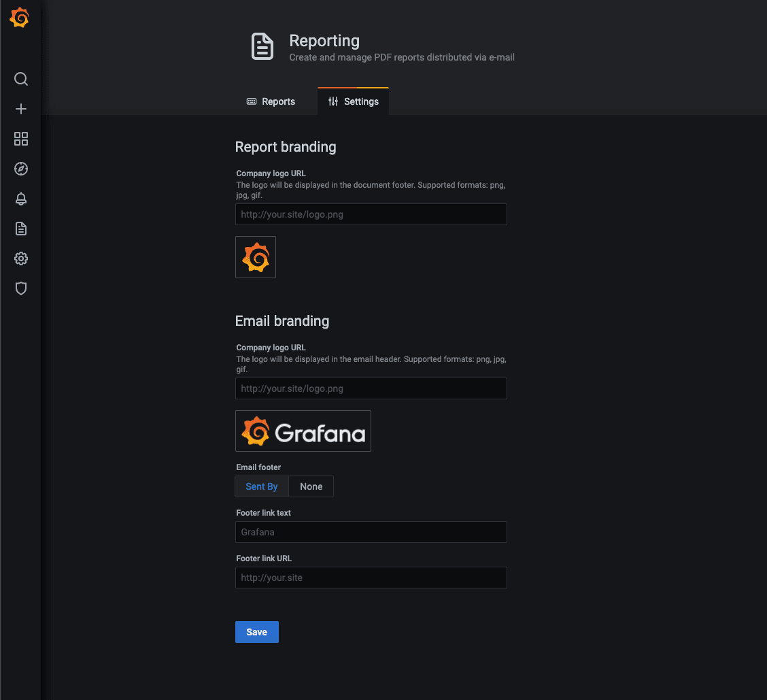Switch to the Settings tab
Image resolution: width=767 pixels, height=700 pixels.
[353, 101]
